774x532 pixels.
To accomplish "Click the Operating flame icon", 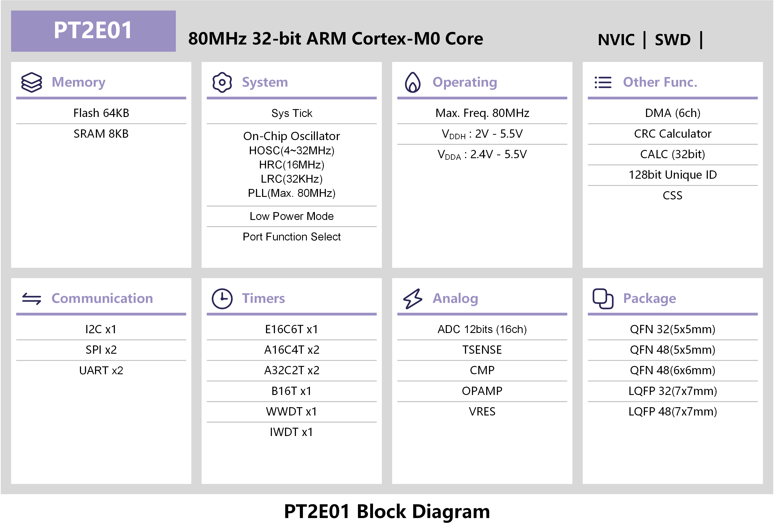I will [412, 82].
